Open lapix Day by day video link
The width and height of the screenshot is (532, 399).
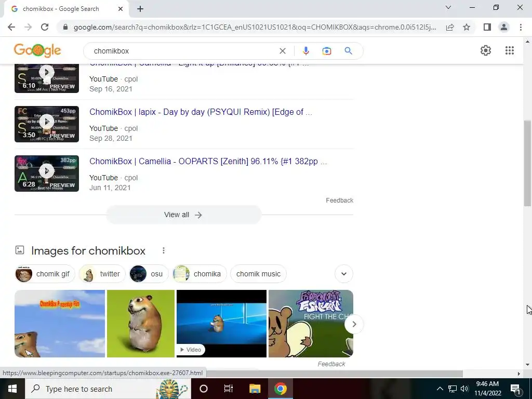tap(201, 112)
